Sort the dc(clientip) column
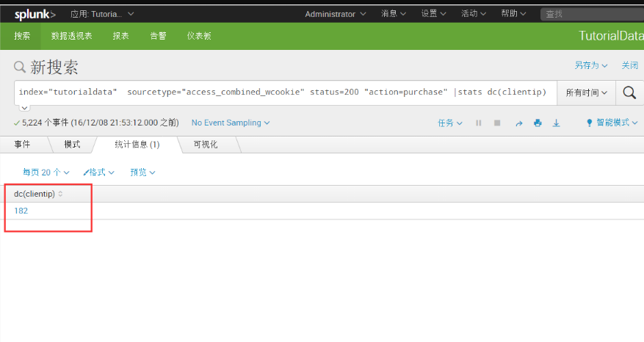This screenshot has height=342, width=644. tap(60, 194)
